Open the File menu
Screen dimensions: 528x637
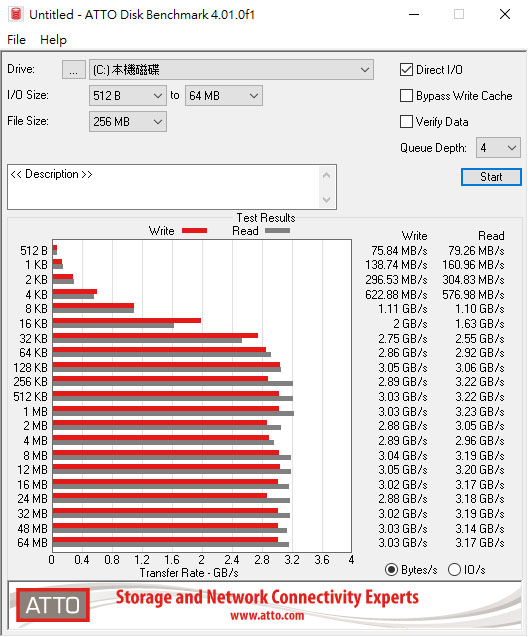pos(16,40)
